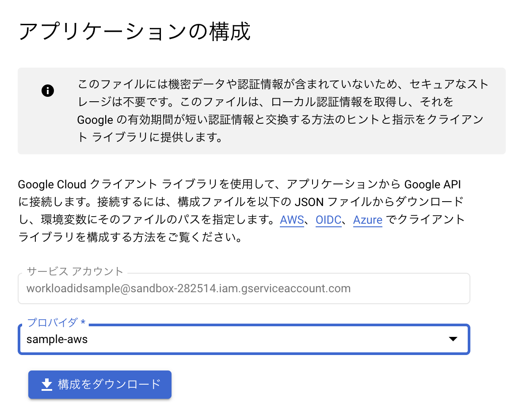Open the OIDC client library link
This screenshot has height=420, width=519.
pos(328,220)
